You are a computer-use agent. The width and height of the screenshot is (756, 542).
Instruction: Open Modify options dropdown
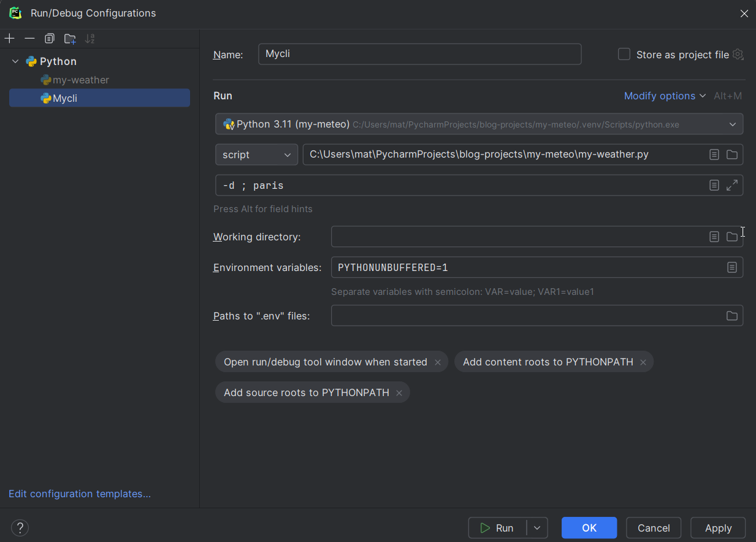[665, 96]
